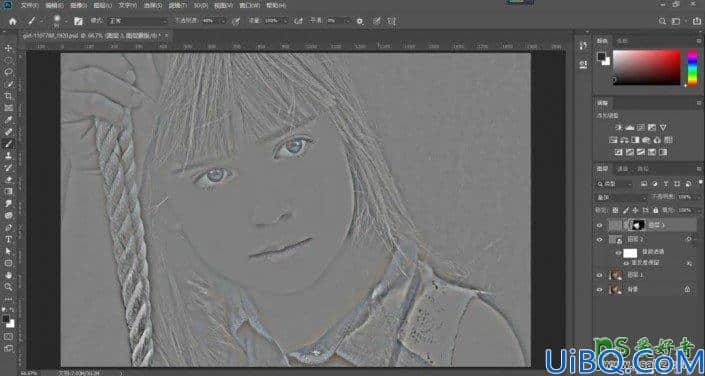
Task: Switch to the 路径 Paths tab
Action: [x=642, y=170]
